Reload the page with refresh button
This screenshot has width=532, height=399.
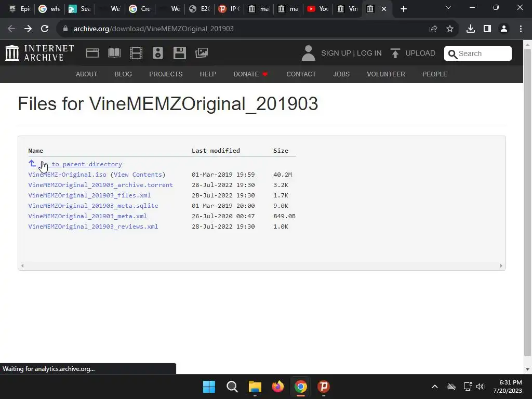pos(45,29)
